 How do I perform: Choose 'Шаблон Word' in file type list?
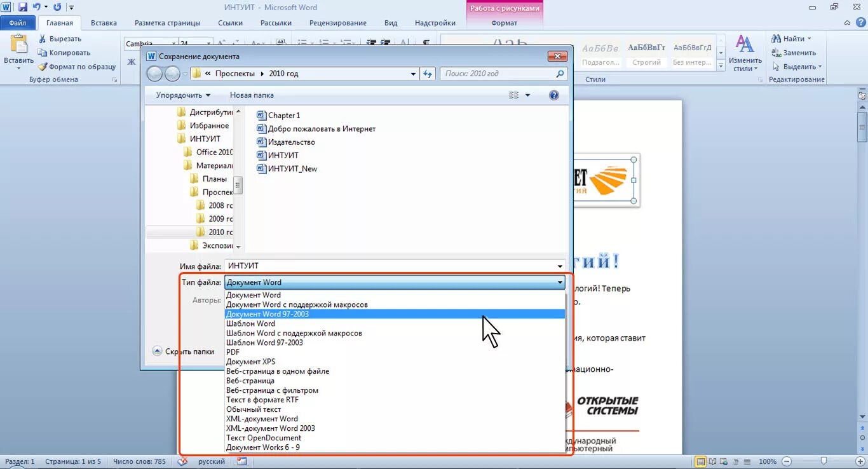395,323
